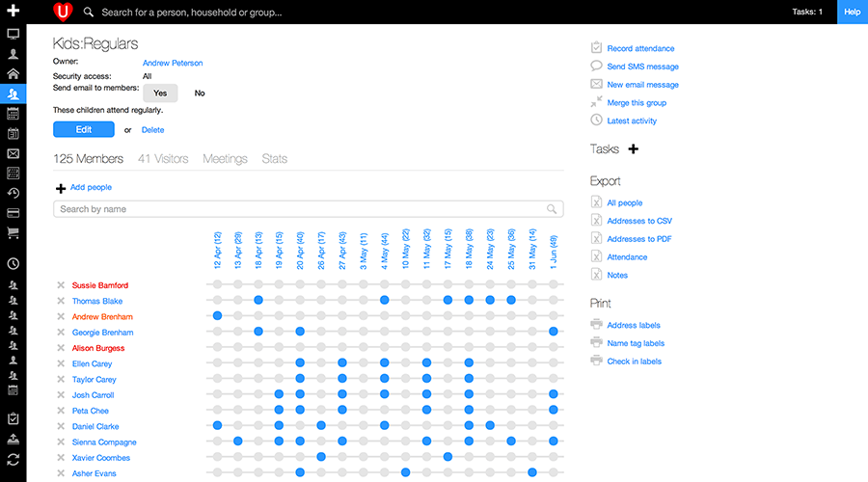Image resolution: width=868 pixels, height=482 pixels.
Task: Click the Delete link
Action: point(152,130)
